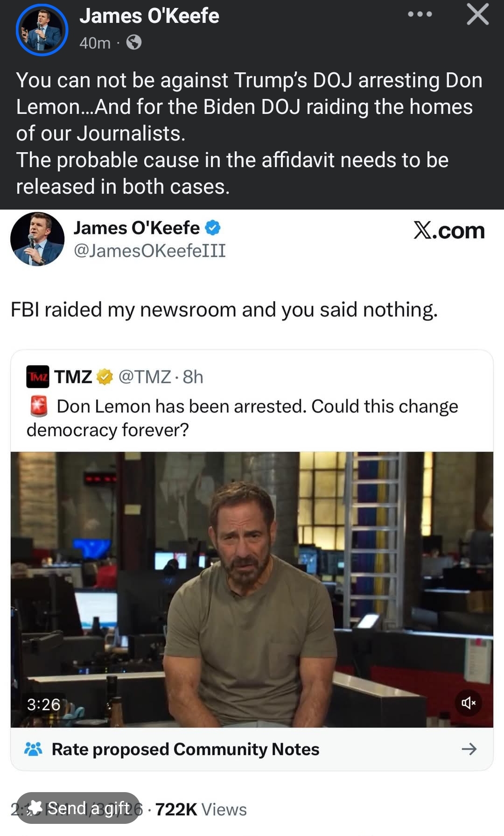Tap the Send a gift button
This screenshot has width=504, height=836.
pos(78,808)
